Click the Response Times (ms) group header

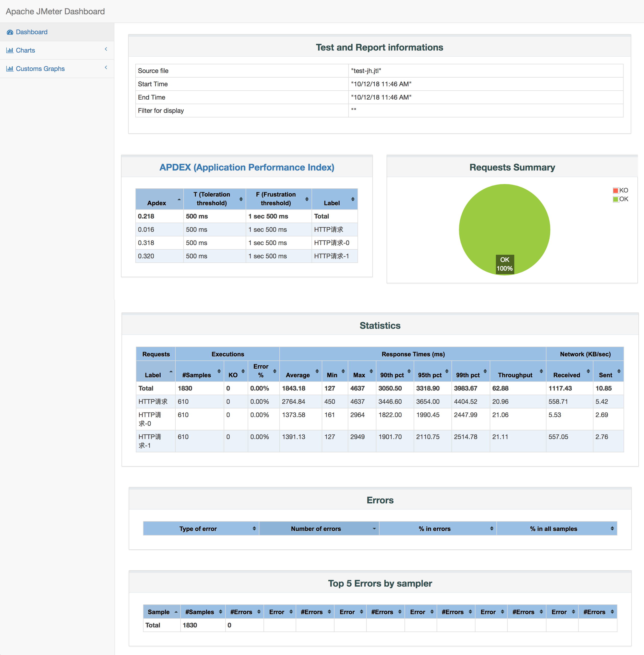tap(413, 354)
